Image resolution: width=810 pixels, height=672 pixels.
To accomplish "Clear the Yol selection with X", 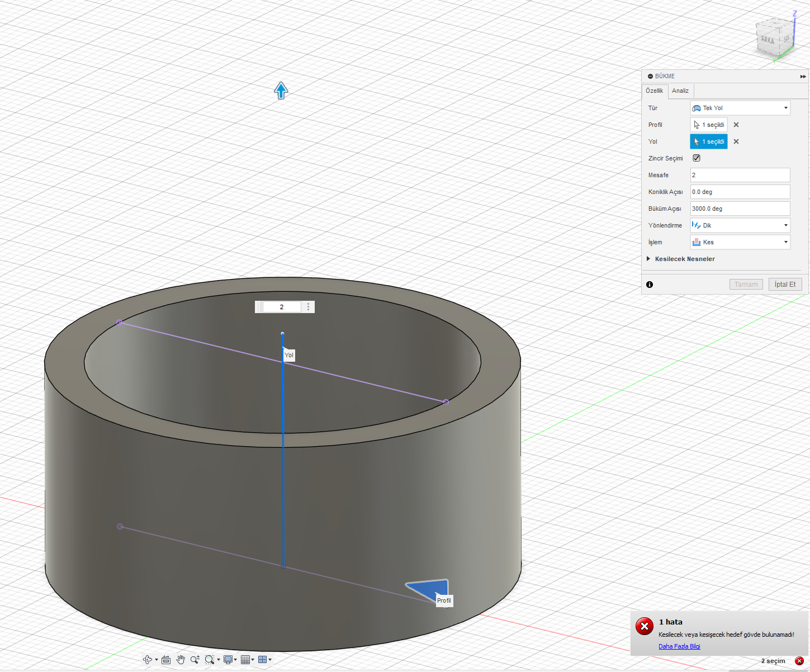I will click(x=736, y=141).
